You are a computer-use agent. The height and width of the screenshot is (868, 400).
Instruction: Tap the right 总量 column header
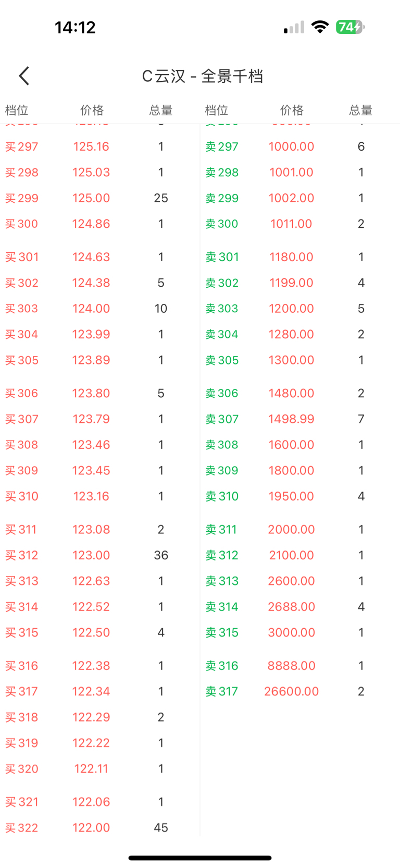pyautogui.click(x=360, y=110)
